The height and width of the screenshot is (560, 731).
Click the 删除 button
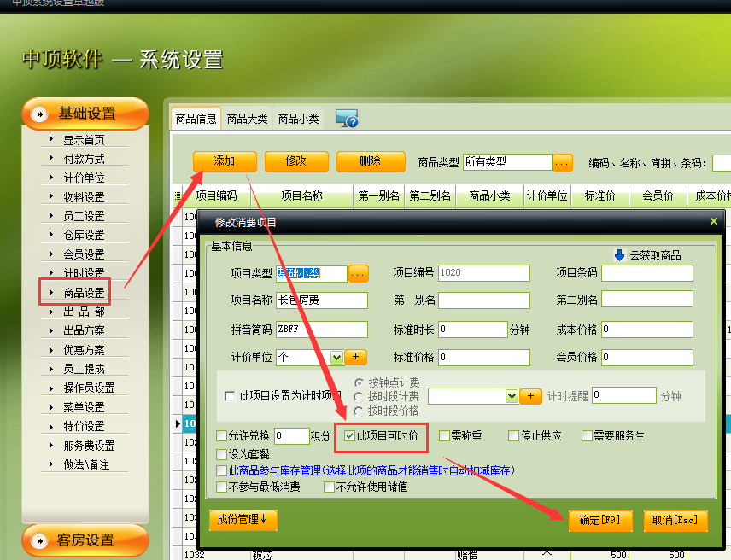pyautogui.click(x=371, y=161)
